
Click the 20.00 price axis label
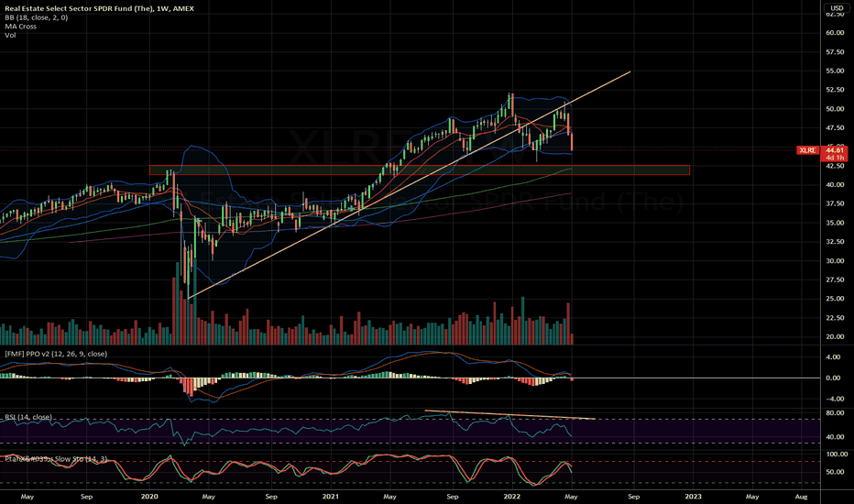(x=835, y=336)
